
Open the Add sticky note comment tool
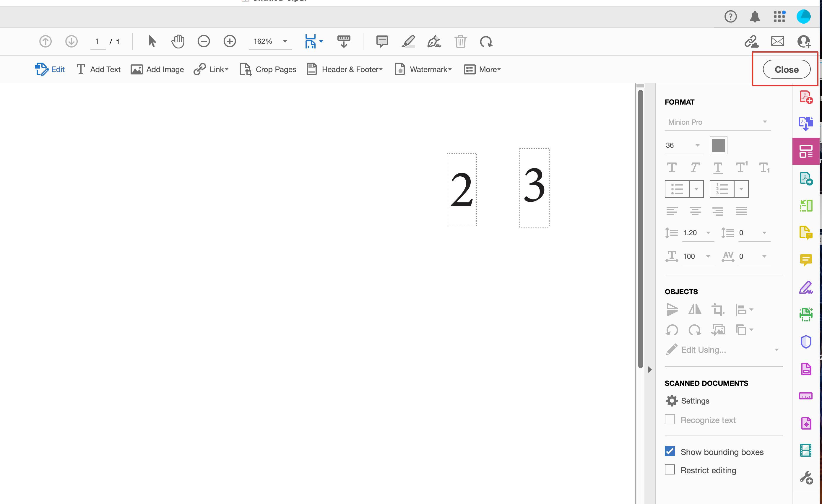pyautogui.click(x=382, y=41)
